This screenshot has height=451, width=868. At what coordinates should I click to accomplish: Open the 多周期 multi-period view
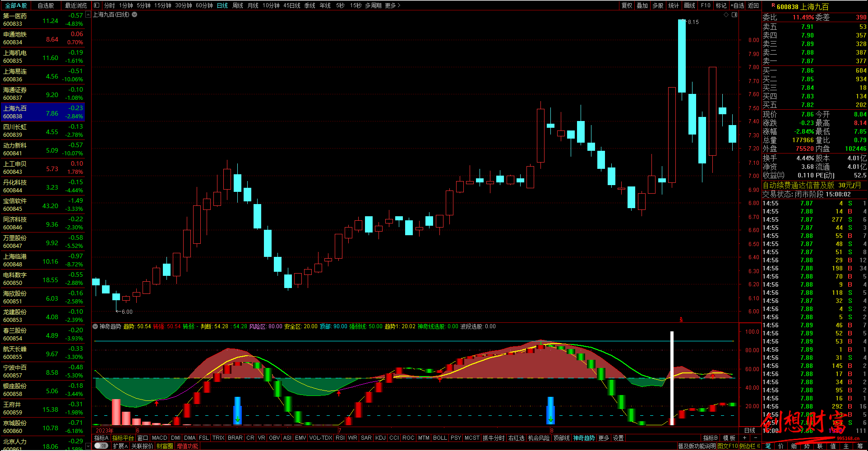373,5
